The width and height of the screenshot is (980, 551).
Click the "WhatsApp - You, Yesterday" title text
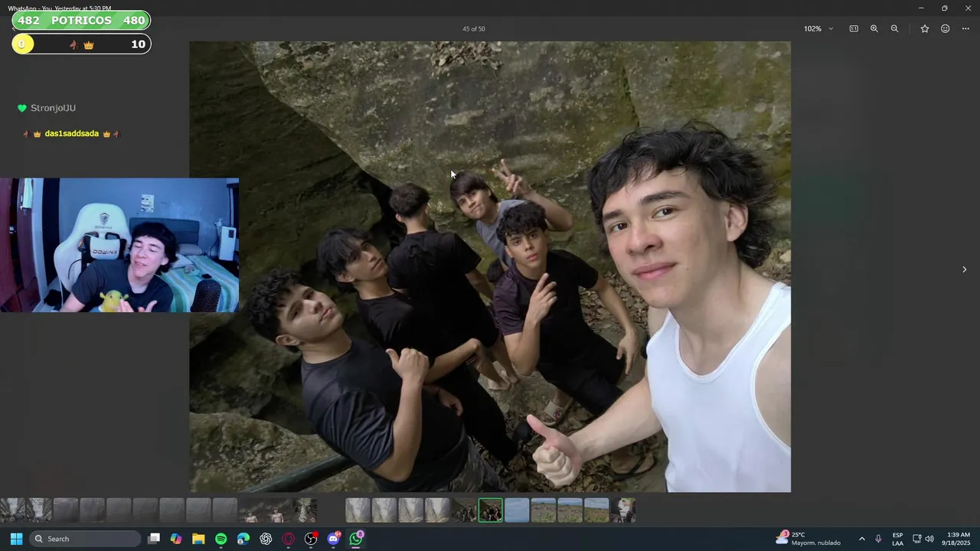(60, 8)
